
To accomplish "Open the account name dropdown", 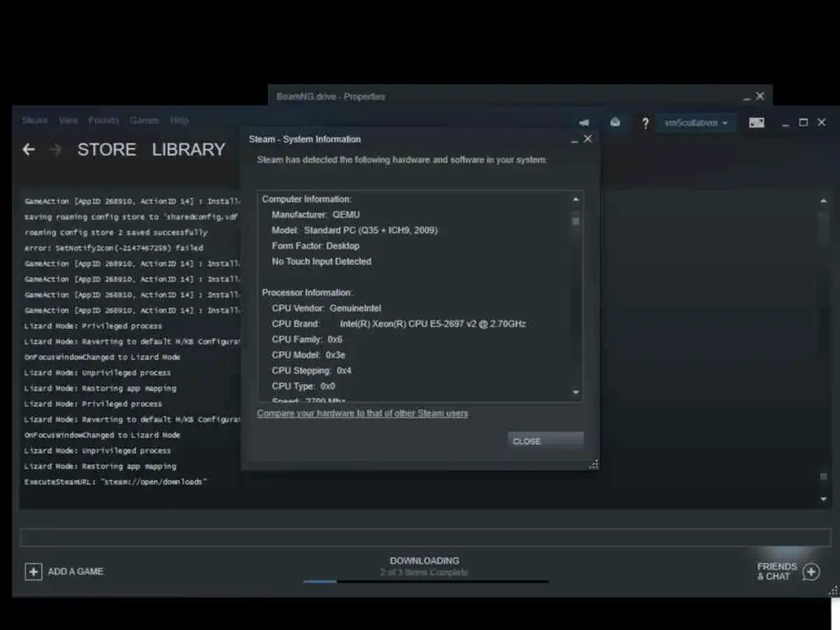I will pos(696,123).
